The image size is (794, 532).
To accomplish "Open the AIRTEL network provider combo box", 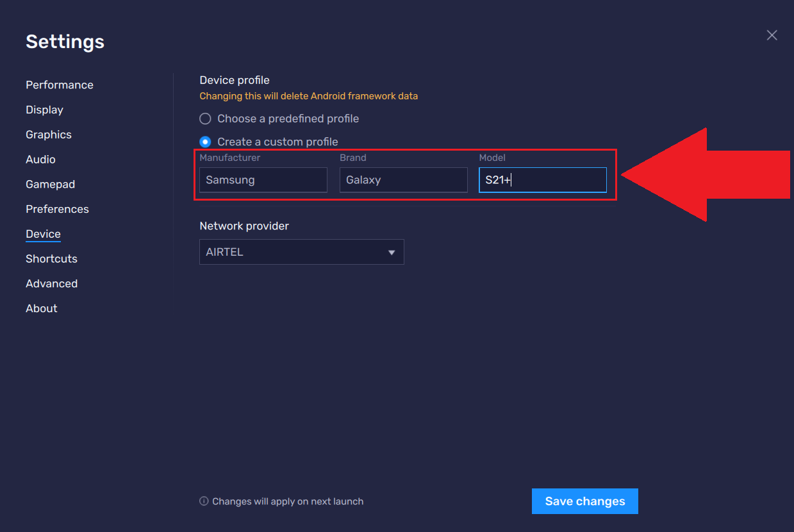I will click(x=301, y=253).
